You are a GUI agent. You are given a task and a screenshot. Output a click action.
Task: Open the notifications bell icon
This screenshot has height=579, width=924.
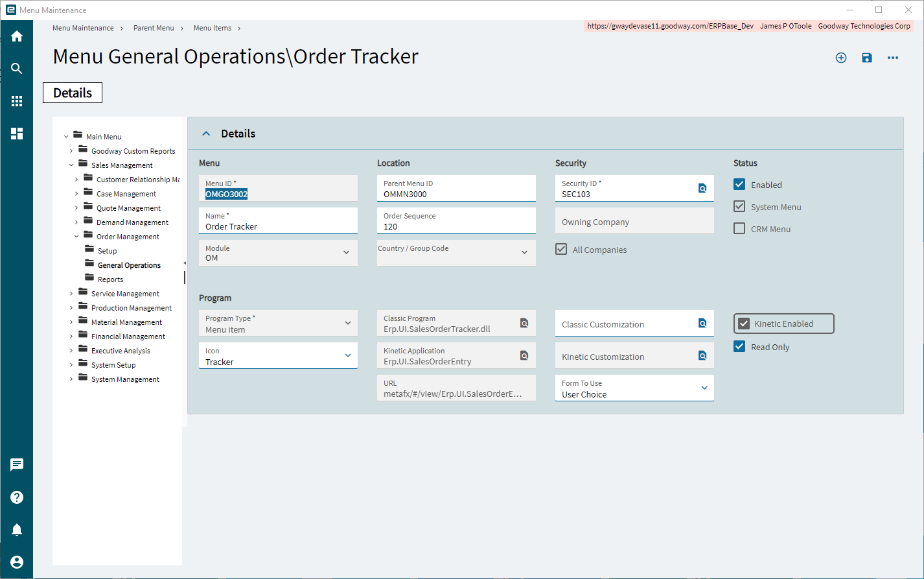(17, 530)
